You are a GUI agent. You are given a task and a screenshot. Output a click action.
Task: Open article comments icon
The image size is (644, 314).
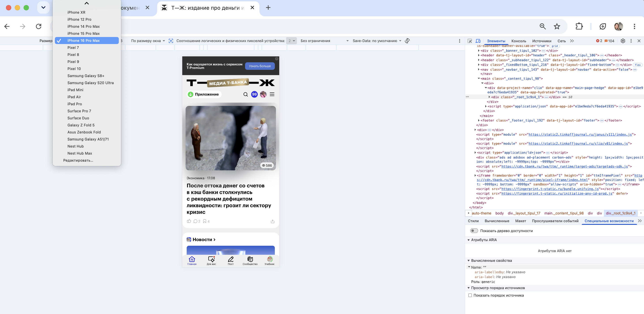coord(195,221)
